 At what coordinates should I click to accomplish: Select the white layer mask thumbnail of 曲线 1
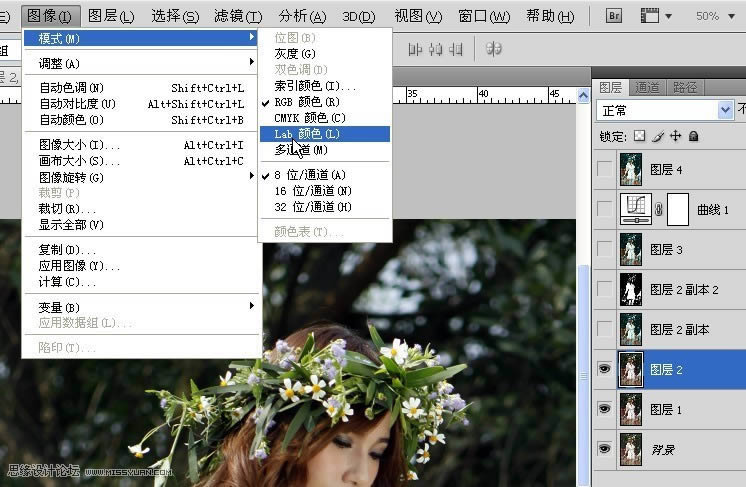click(679, 209)
